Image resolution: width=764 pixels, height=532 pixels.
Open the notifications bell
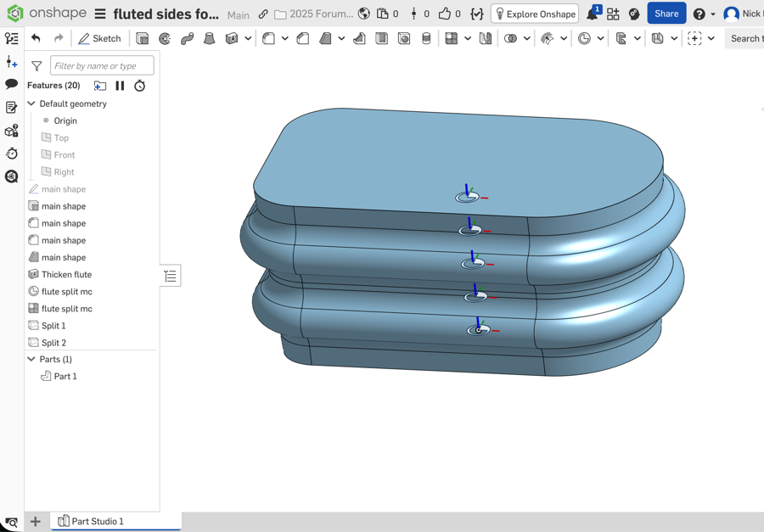coord(593,14)
